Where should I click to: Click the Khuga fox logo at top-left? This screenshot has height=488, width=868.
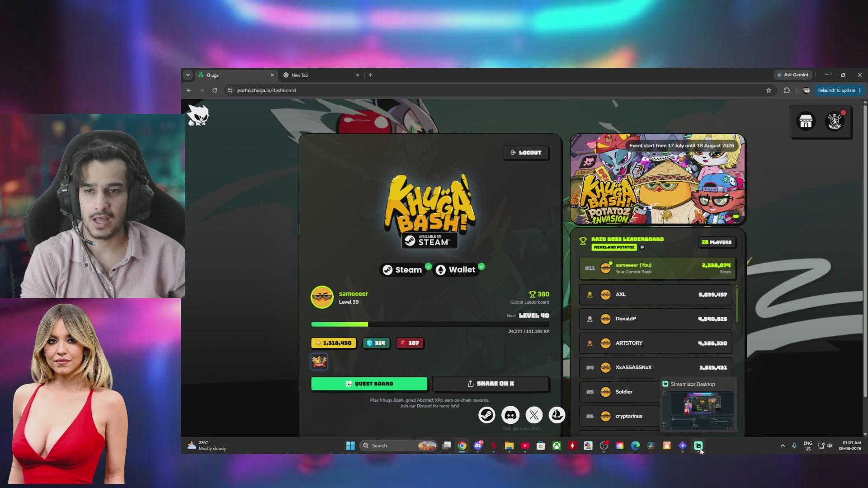[x=198, y=115]
